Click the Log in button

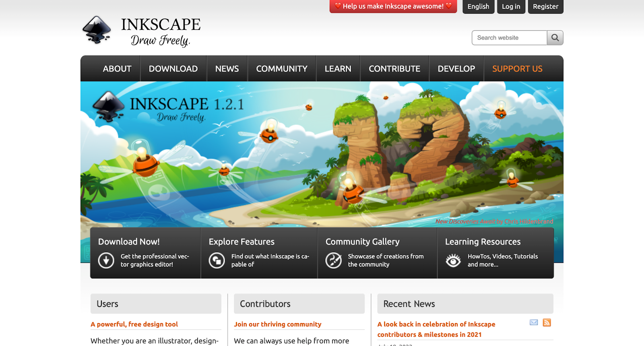pos(511,6)
